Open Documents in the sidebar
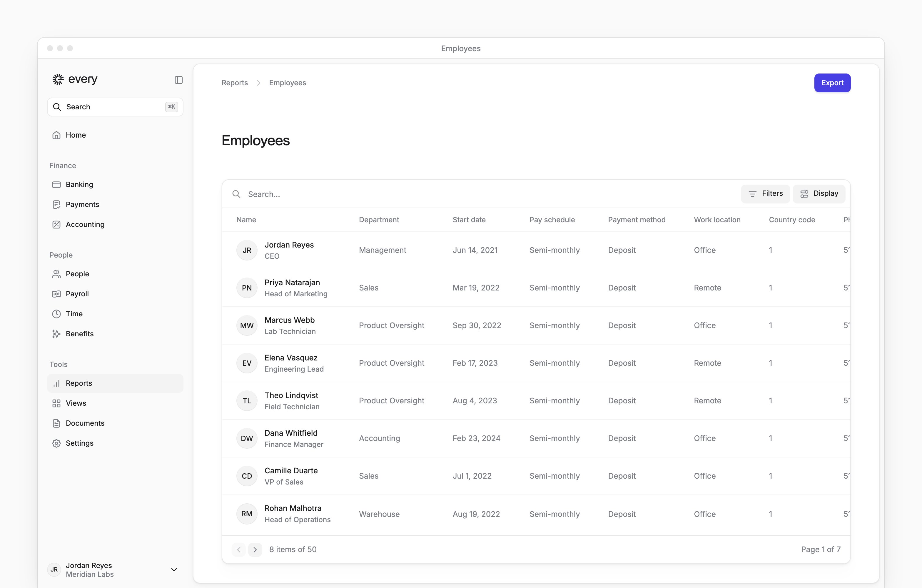 pos(115,423)
